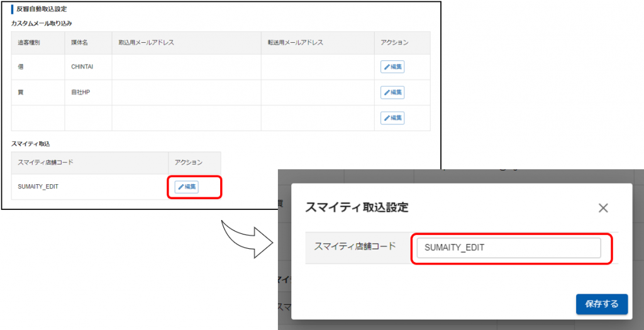Screen dimensions: 644x330
Task: Click the 取込用メールアドレス column header
Action: point(146,43)
